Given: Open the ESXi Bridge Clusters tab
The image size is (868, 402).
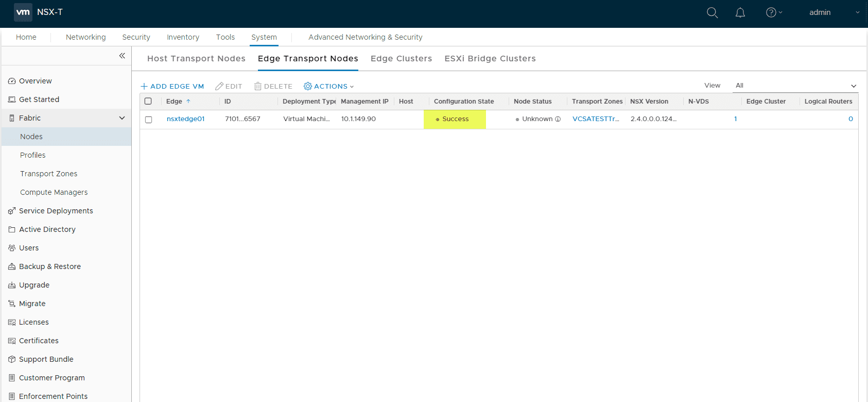Looking at the screenshot, I should click(490, 58).
